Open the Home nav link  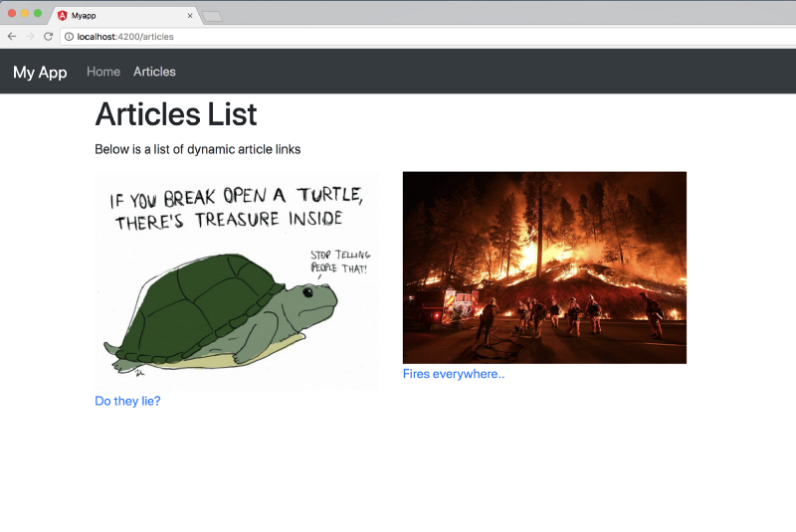coord(103,72)
